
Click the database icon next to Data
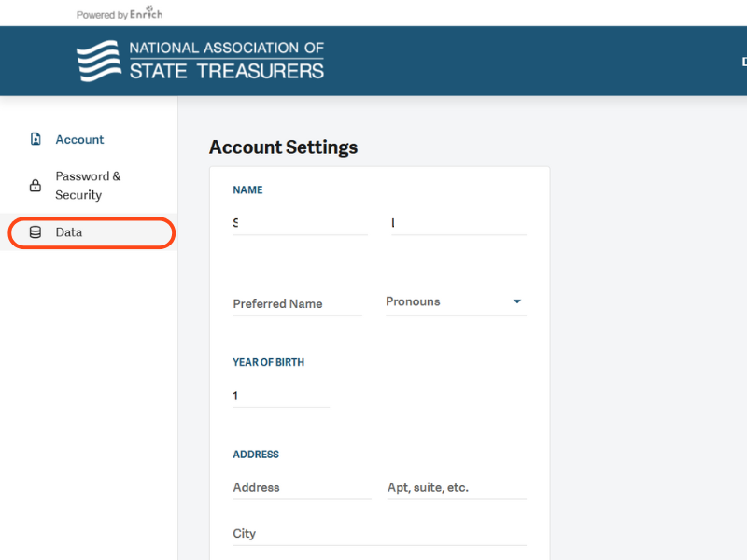(x=35, y=232)
